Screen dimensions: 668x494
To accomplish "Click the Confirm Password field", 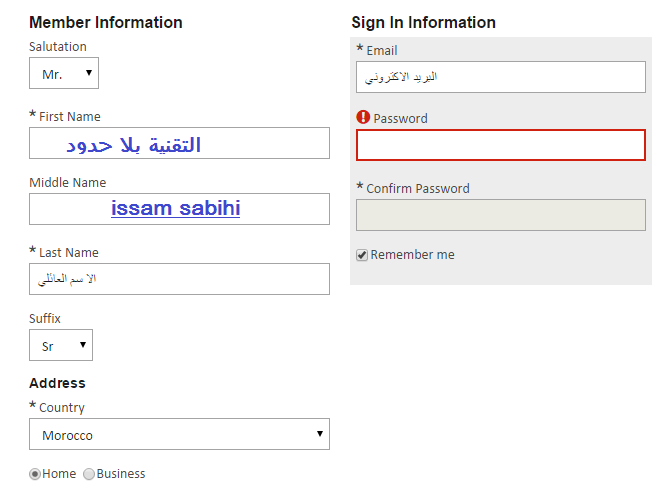I will click(501, 215).
